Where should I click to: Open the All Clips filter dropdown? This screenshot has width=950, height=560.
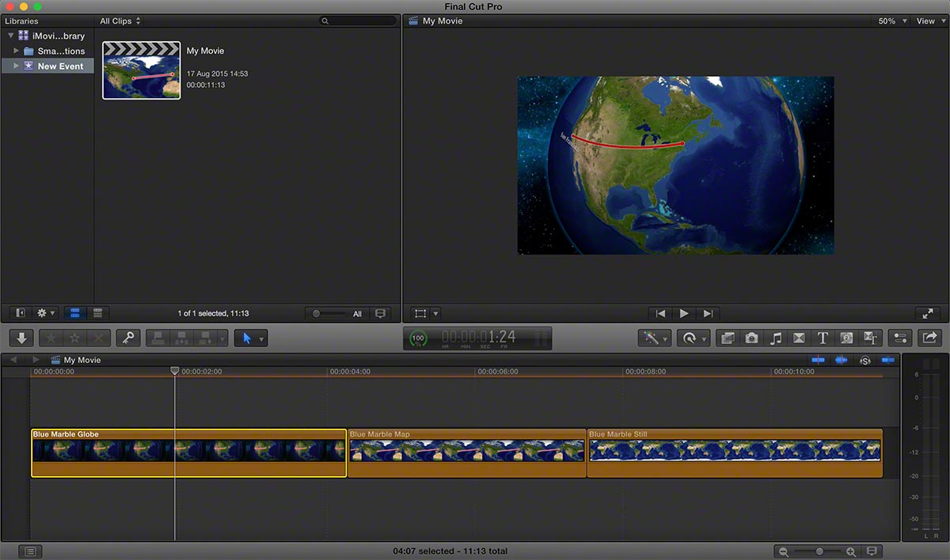click(x=120, y=21)
